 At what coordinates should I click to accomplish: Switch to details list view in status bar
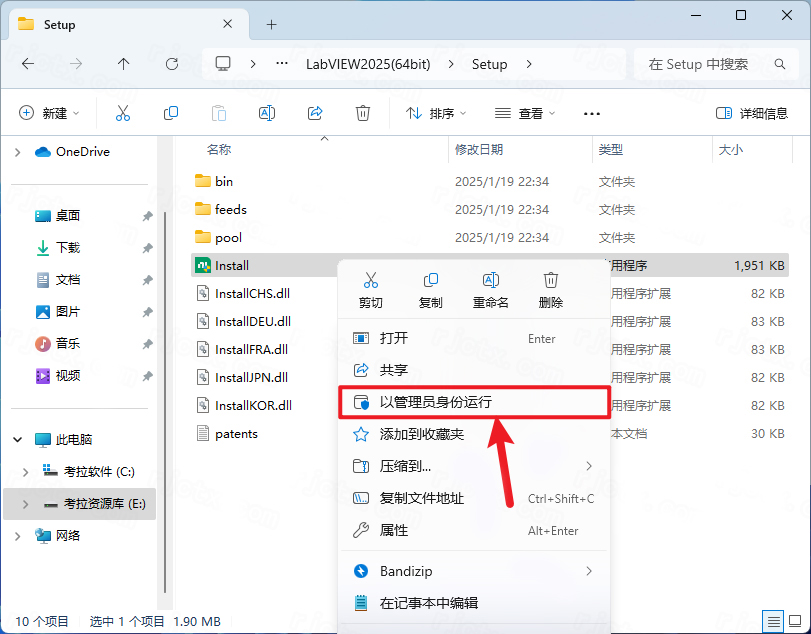click(773, 621)
